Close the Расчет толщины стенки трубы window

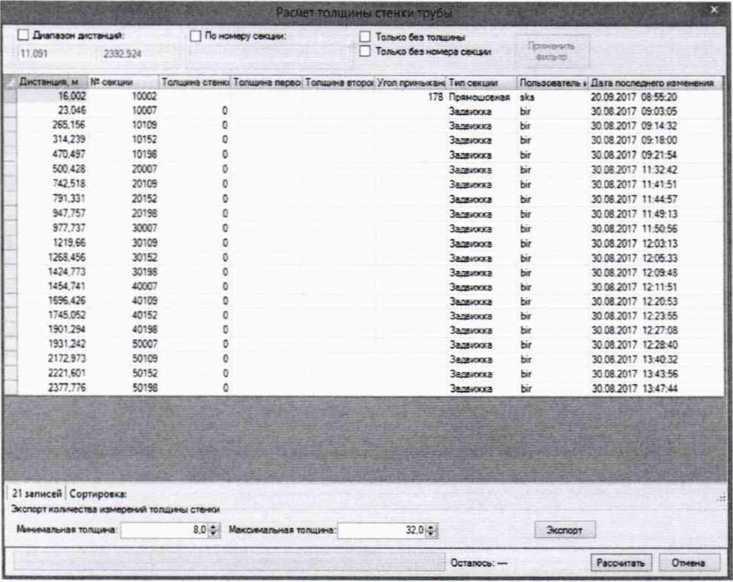712,9
